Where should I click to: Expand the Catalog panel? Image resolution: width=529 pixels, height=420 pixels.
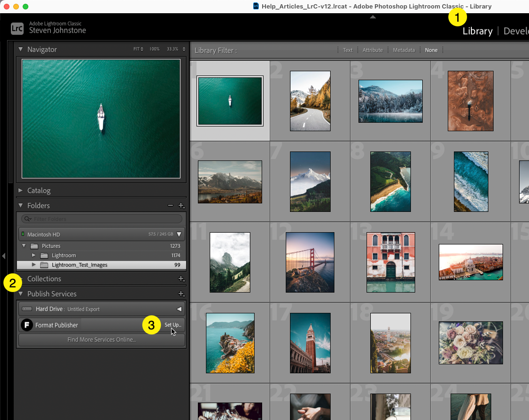pyautogui.click(x=21, y=191)
